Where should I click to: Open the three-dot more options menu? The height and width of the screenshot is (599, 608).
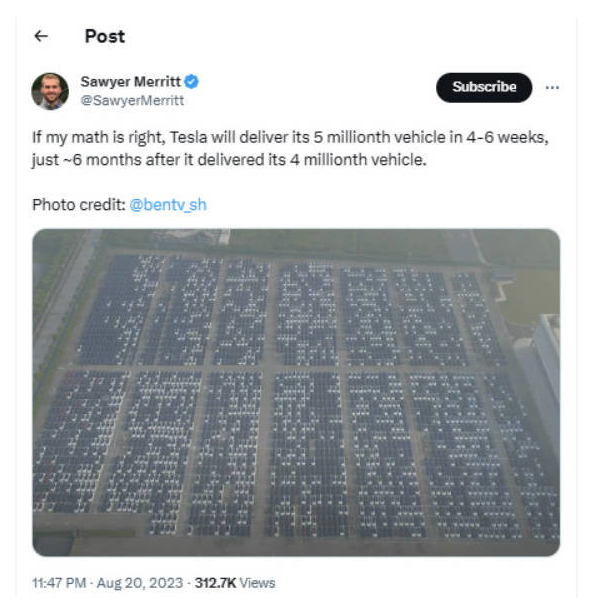coord(552,87)
